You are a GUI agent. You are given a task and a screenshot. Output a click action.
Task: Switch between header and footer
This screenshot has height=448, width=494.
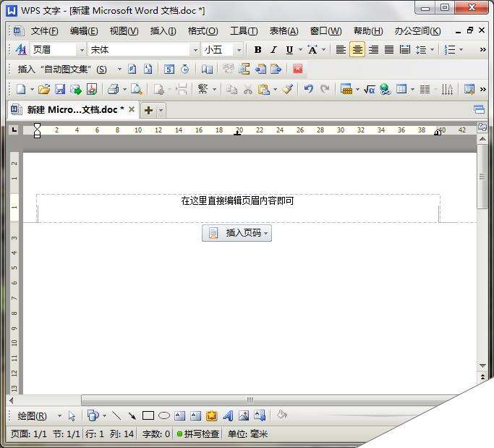(x=244, y=69)
